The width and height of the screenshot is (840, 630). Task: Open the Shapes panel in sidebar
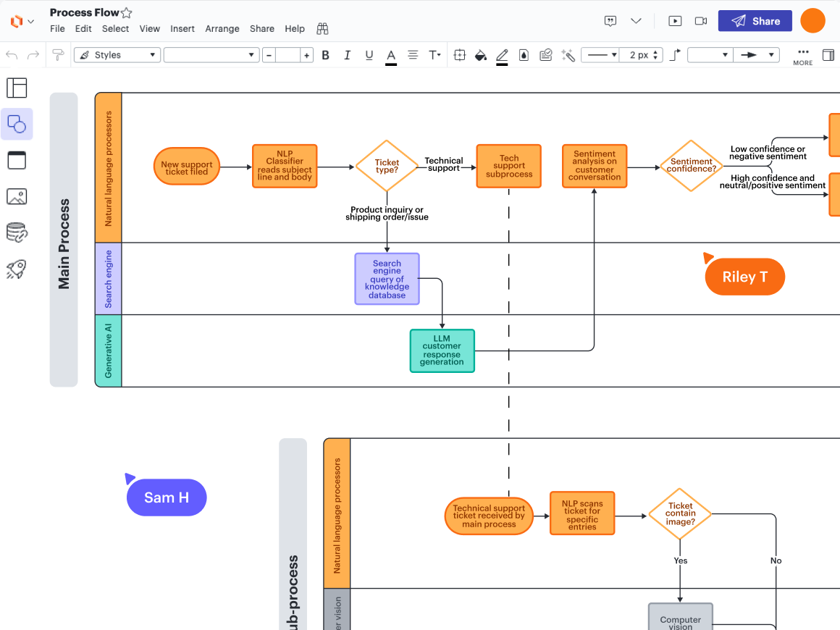pyautogui.click(x=16, y=125)
